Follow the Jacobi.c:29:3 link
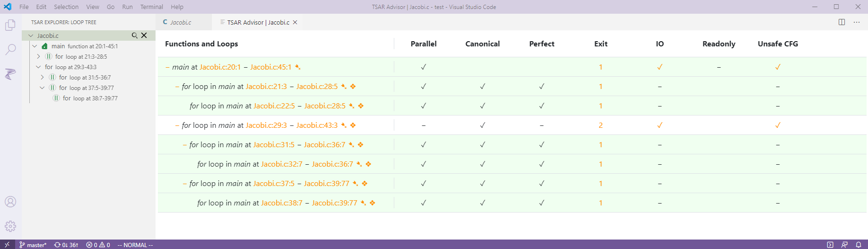Image resolution: width=868 pixels, height=249 pixels. click(x=266, y=125)
